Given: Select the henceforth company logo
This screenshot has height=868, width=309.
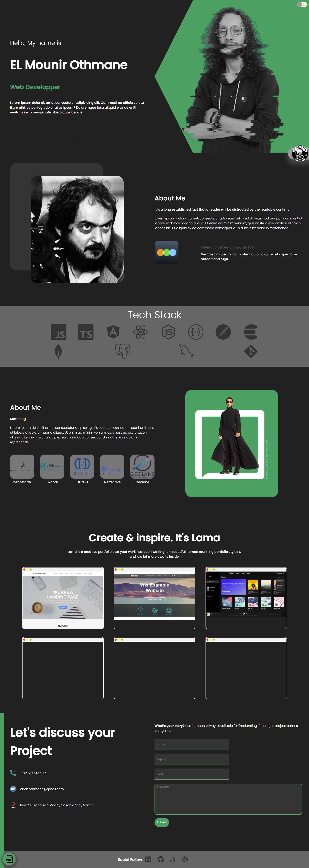Looking at the screenshot, I should pyautogui.click(x=22, y=467).
